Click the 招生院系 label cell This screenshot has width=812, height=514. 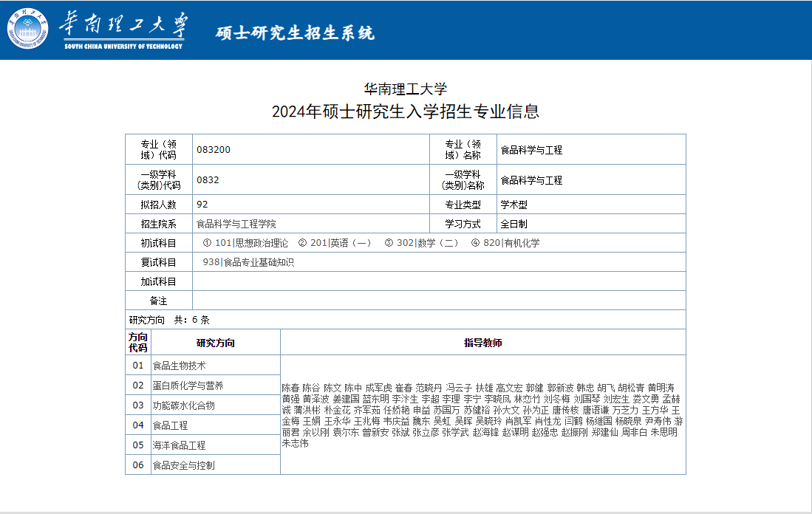click(x=158, y=224)
